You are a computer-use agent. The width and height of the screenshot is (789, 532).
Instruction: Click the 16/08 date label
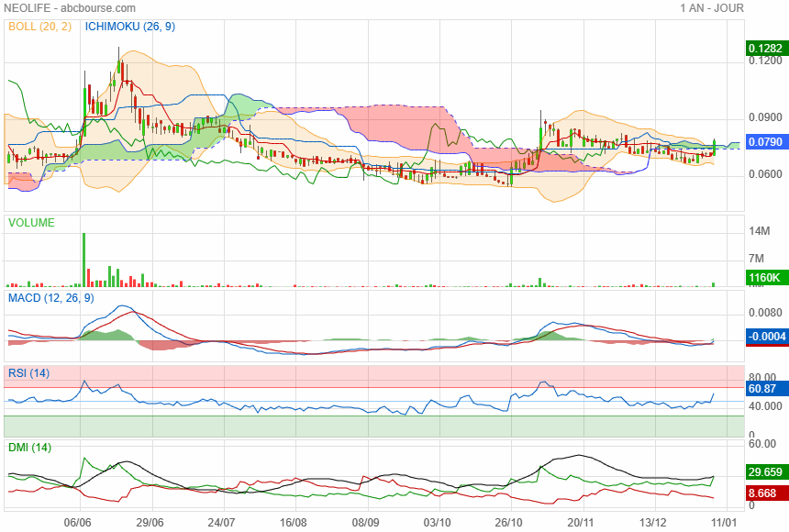pyautogui.click(x=294, y=523)
